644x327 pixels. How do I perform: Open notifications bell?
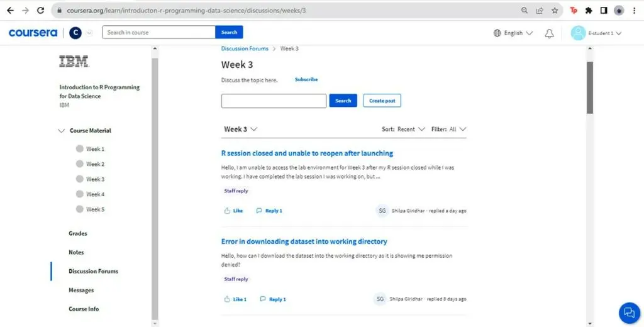[x=549, y=33]
